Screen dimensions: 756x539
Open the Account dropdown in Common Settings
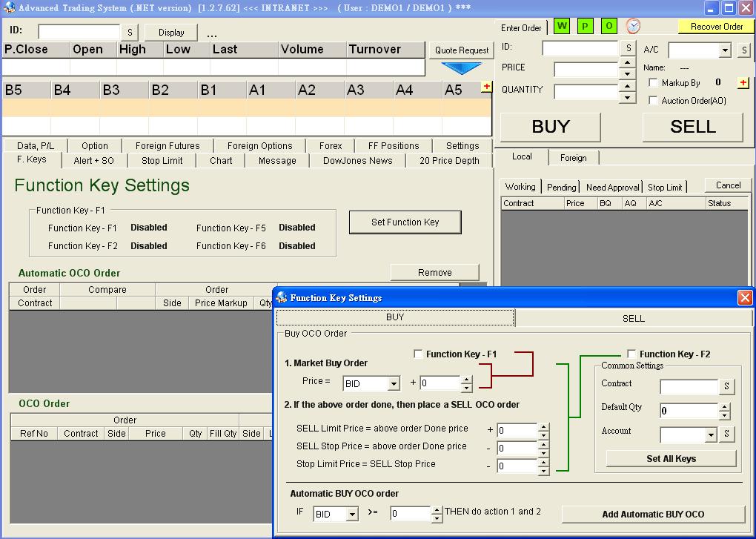(710, 434)
